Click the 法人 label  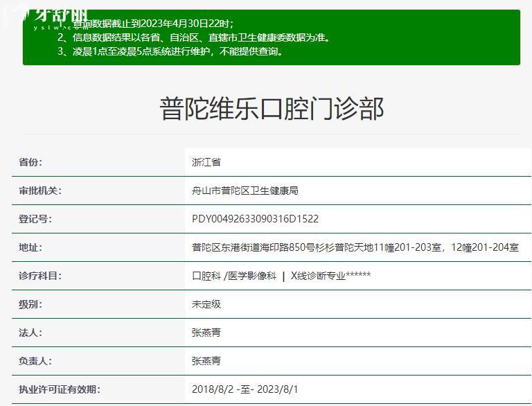(x=30, y=333)
